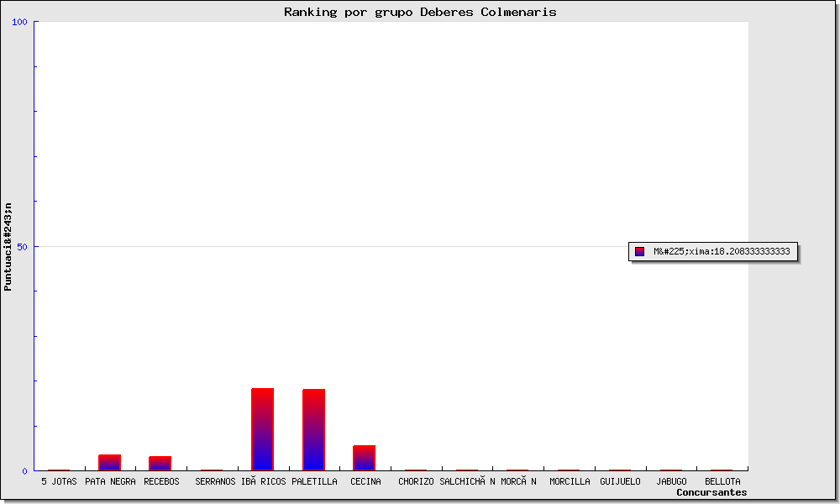Click the legend color swatch beside Máxima
840x504 pixels.
pos(639,251)
